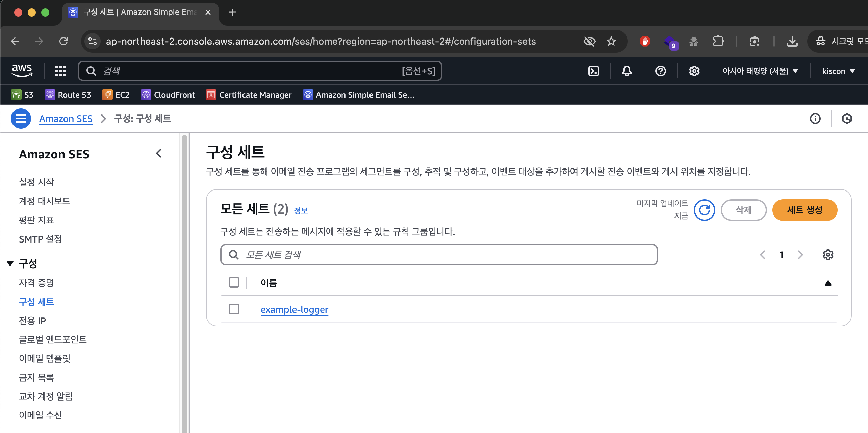Open 자격 증명 in sidebar
Image resolution: width=868 pixels, height=433 pixels.
click(x=36, y=283)
